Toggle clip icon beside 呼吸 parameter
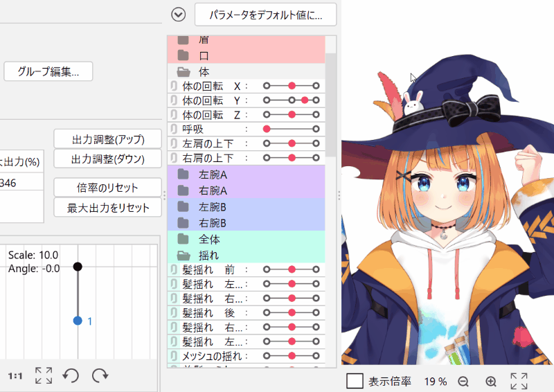The height and width of the screenshot is (392, 554). click(174, 129)
